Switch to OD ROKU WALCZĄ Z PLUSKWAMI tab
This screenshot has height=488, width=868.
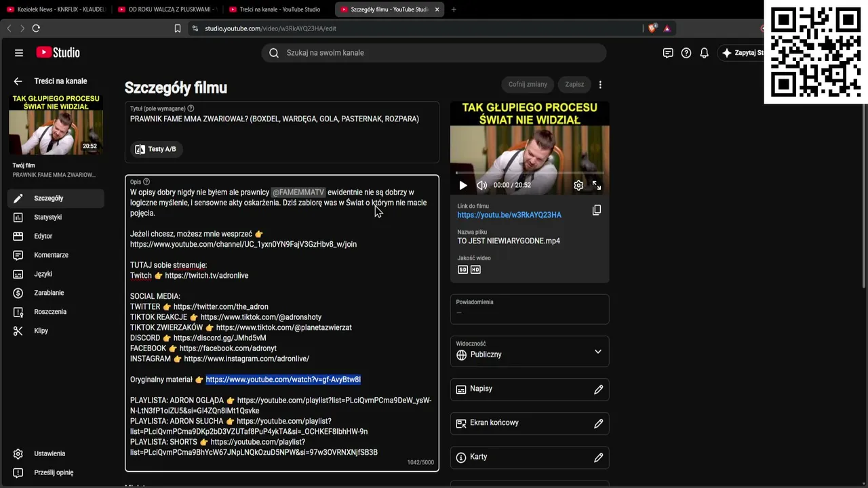click(x=167, y=9)
